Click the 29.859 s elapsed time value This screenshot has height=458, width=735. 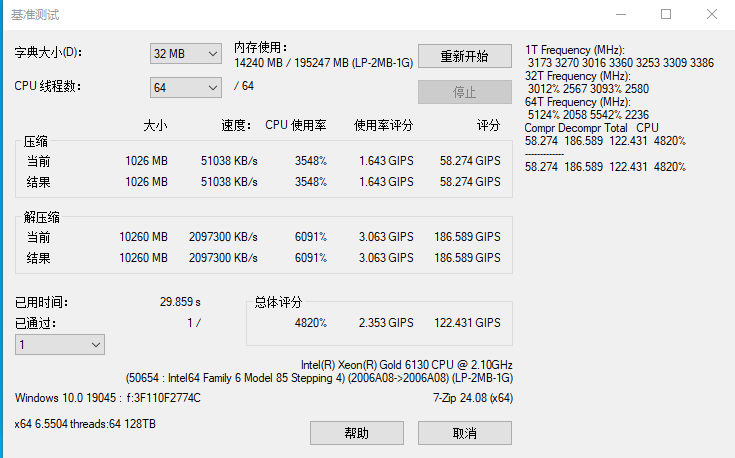[180, 301]
